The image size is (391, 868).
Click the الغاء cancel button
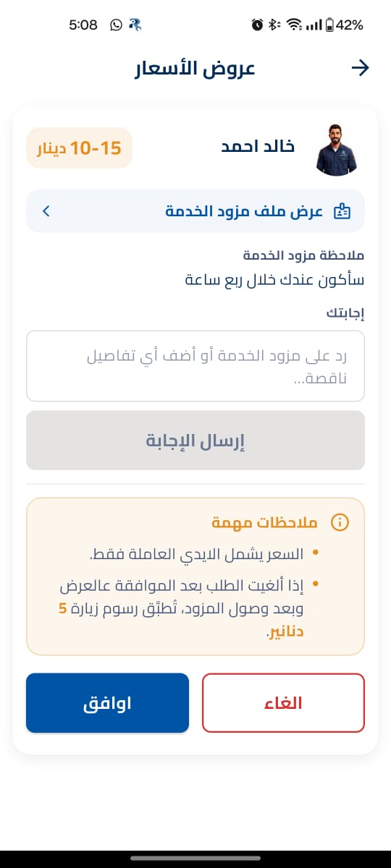pos(283,703)
